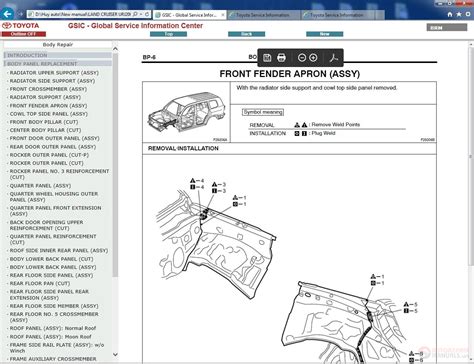Open FRONT BODY PILLAR (CUT)
The width and height of the screenshot is (474, 364).
pyautogui.click(x=44, y=122)
